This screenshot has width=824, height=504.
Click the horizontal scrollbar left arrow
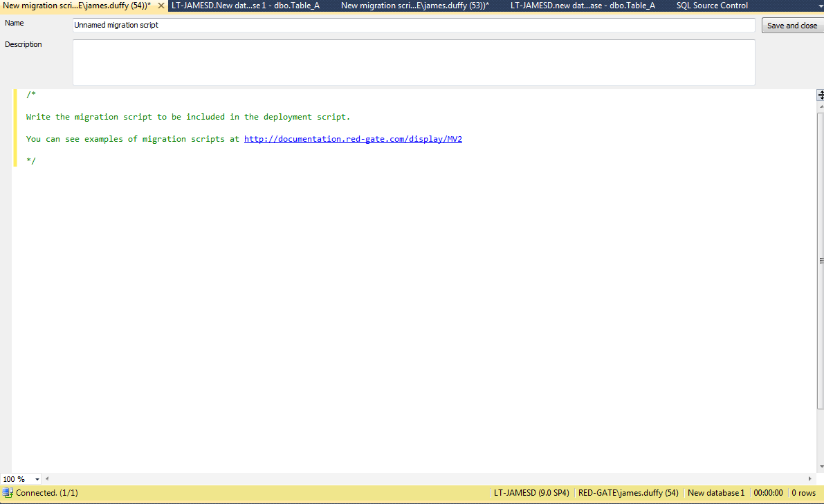(47, 478)
